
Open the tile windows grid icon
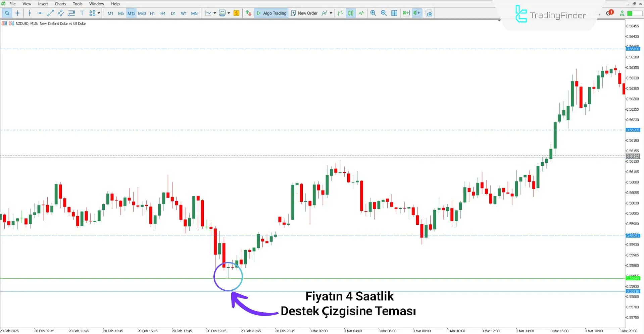point(394,13)
